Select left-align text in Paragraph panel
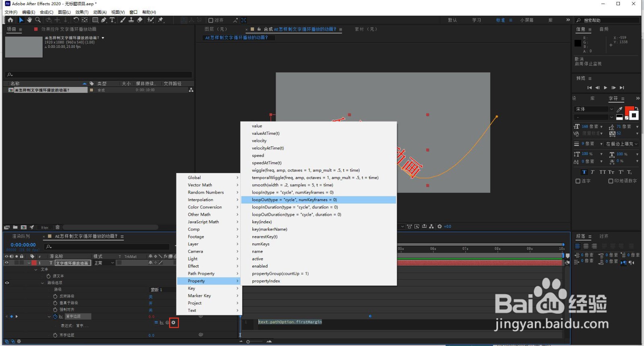The height and width of the screenshot is (346, 644). (x=578, y=246)
